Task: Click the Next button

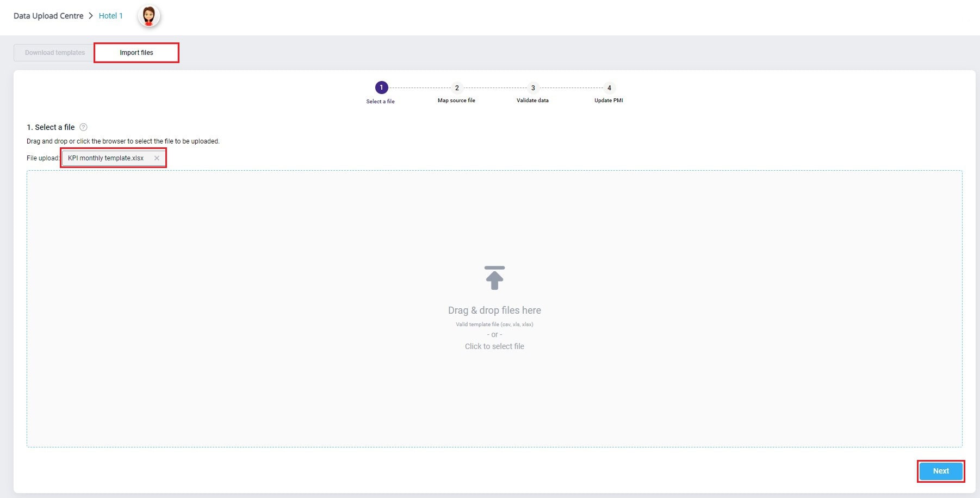Action: point(940,471)
